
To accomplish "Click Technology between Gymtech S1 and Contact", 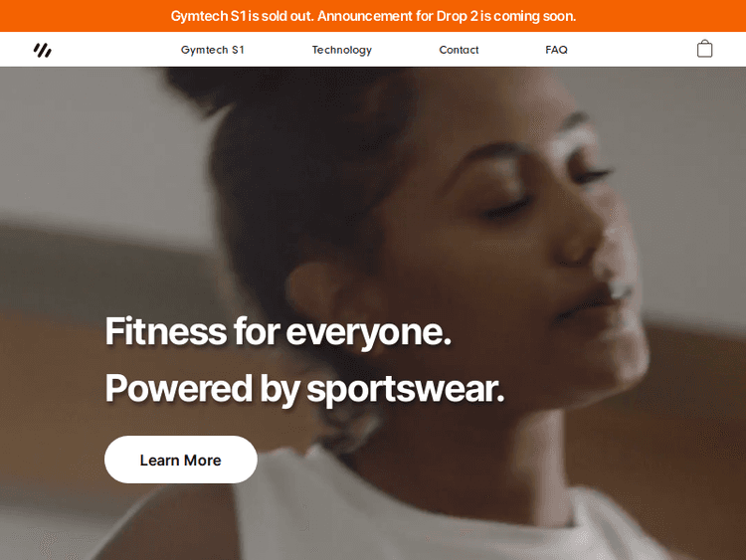I will [341, 50].
